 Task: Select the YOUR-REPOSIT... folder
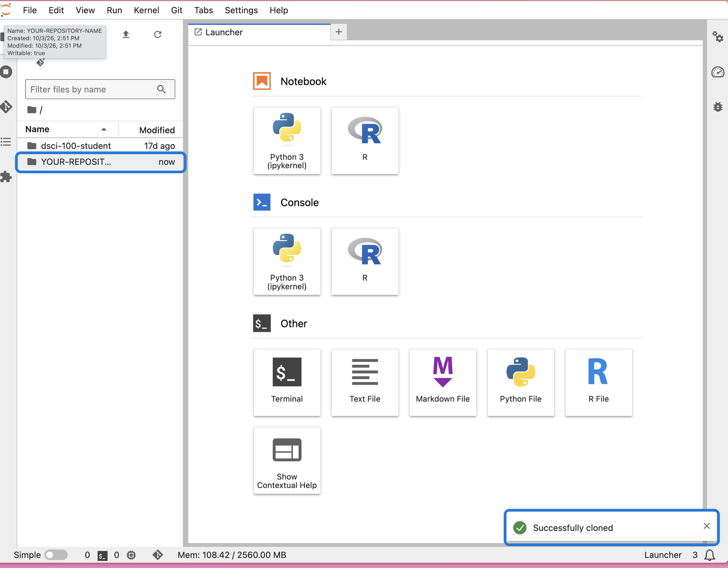(x=100, y=162)
